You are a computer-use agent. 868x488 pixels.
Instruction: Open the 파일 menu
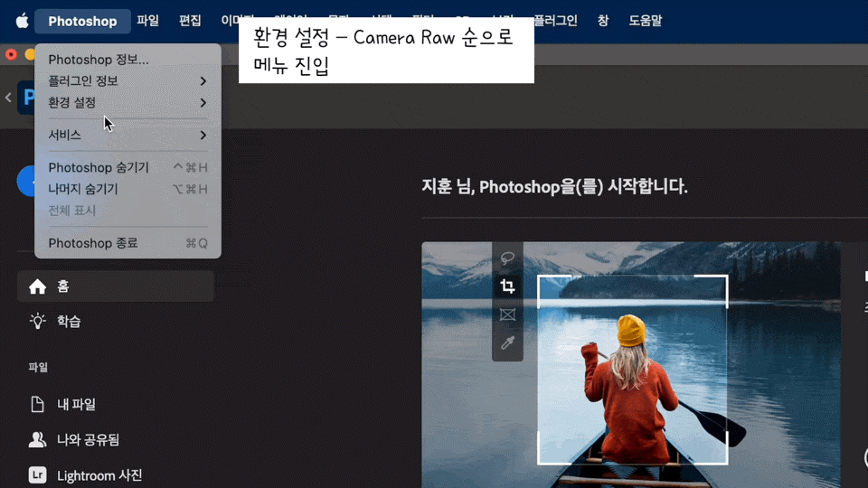[147, 21]
